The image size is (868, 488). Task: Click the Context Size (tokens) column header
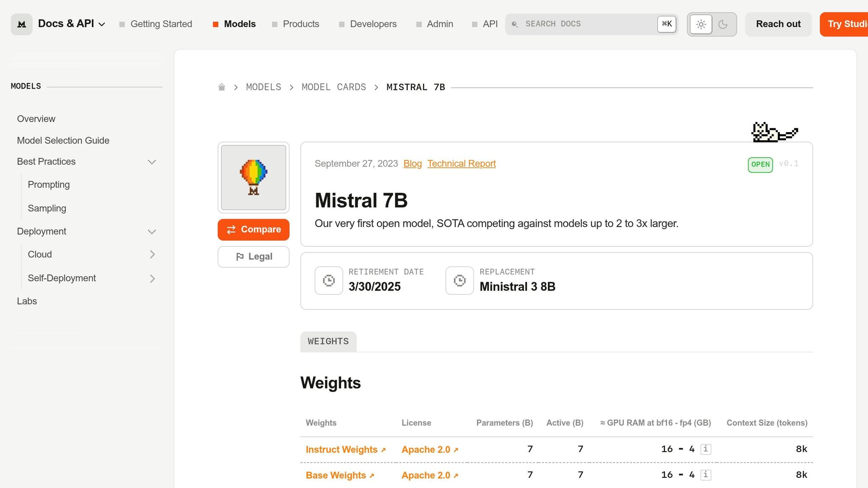[x=767, y=423]
